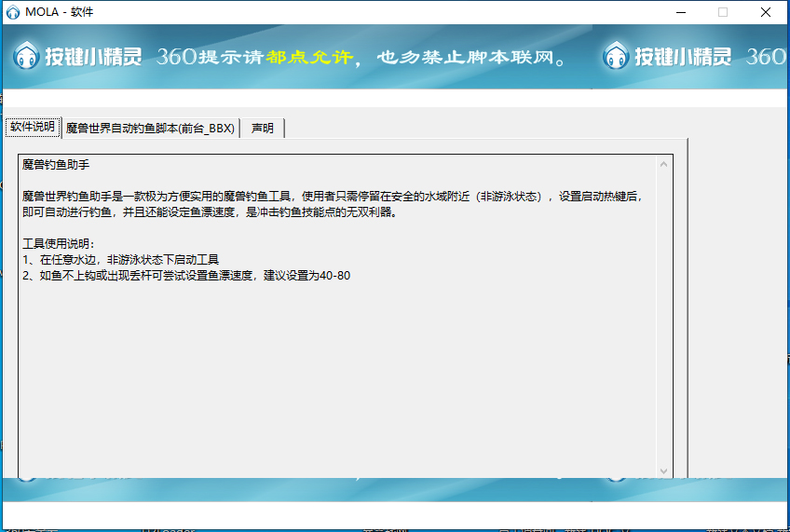Click the line 1、在任意水边，非游泳状态下启动工具
790x532 pixels.
(x=121, y=260)
